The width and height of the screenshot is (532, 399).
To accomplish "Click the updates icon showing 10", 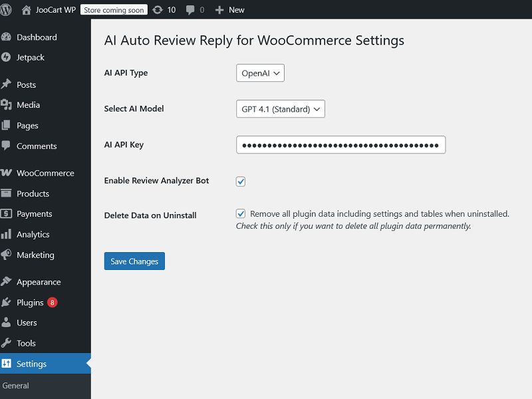I will (x=158, y=10).
